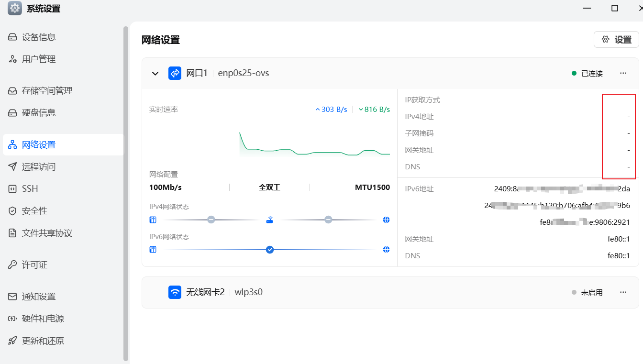
Task: Open the 网口1 more options menu
Action: 623,73
